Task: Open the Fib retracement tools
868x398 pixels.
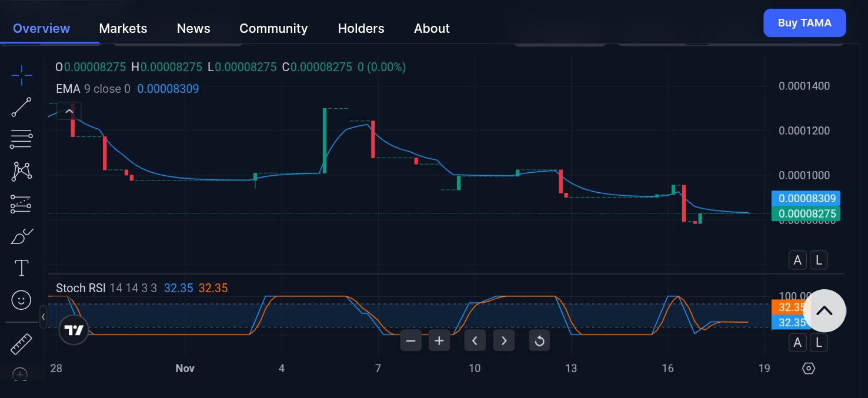Action: coord(21,139)
